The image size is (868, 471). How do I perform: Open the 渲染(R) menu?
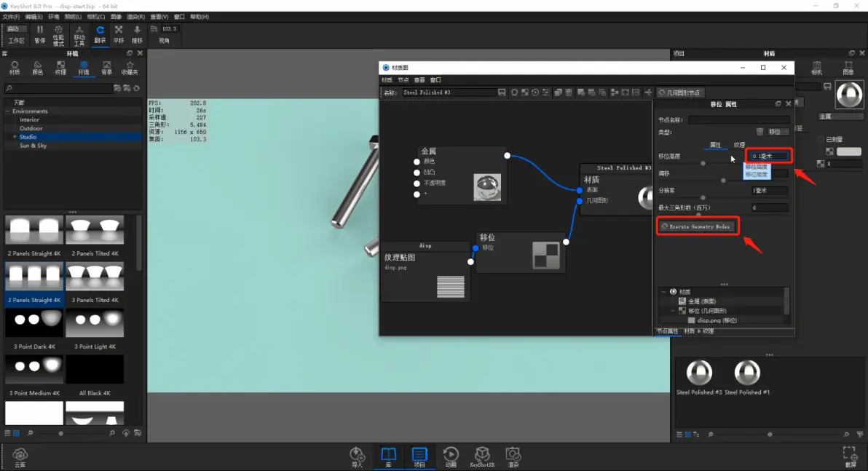[x=135, y=17]
